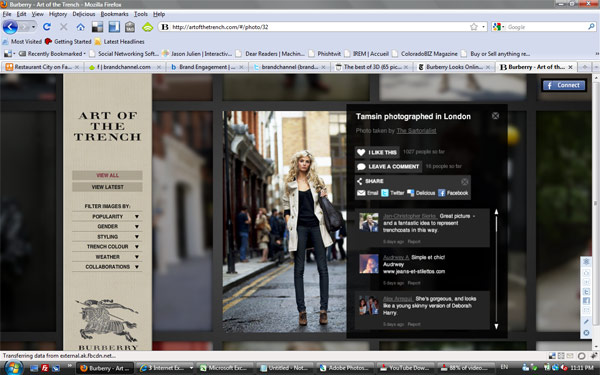Click the Firefox Back arrow button
Screen dimensions: 600x375
[10, 27]
